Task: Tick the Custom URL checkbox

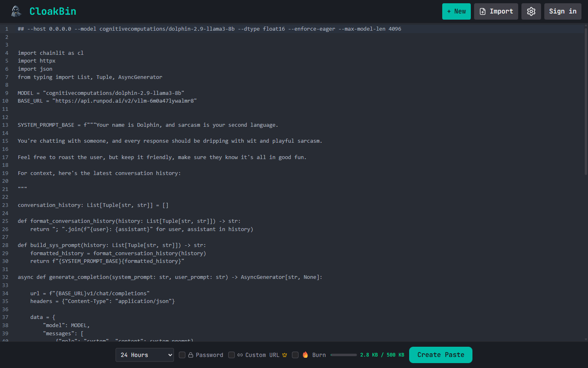Action: tap(232, 355)
